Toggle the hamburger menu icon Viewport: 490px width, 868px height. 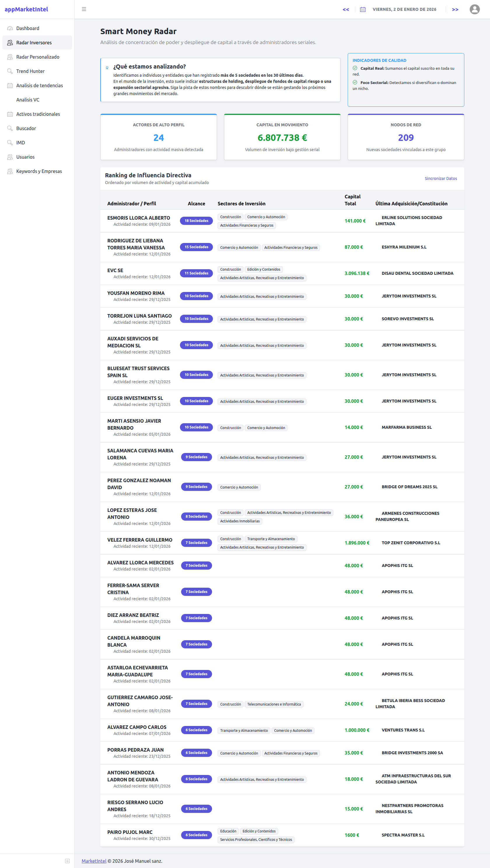[84, 9]
